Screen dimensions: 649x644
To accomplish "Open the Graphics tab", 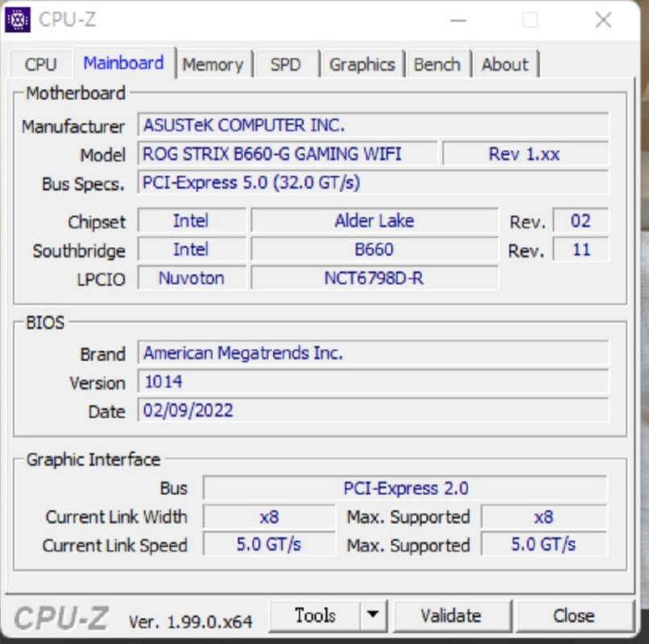I will click(x=362, y=64).
